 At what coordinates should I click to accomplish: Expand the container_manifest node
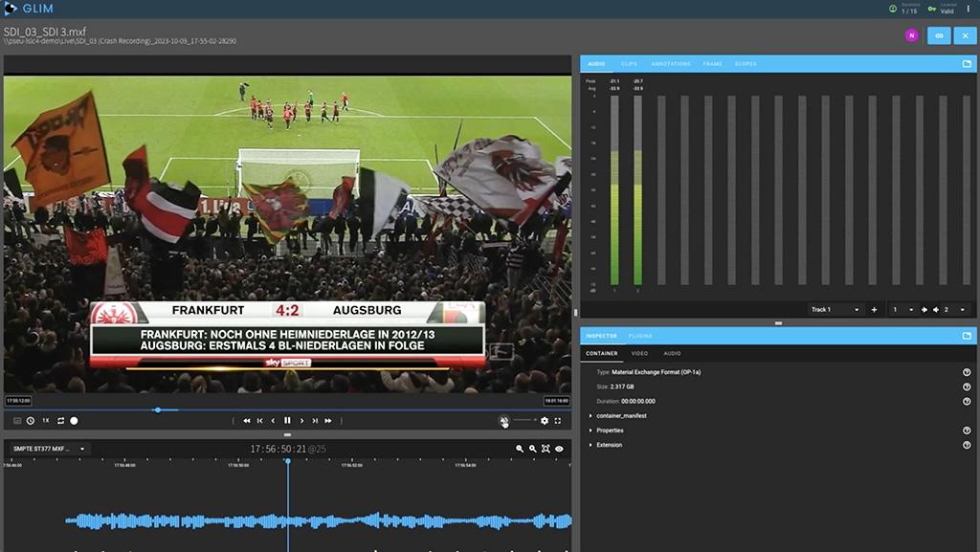point(590,416)
